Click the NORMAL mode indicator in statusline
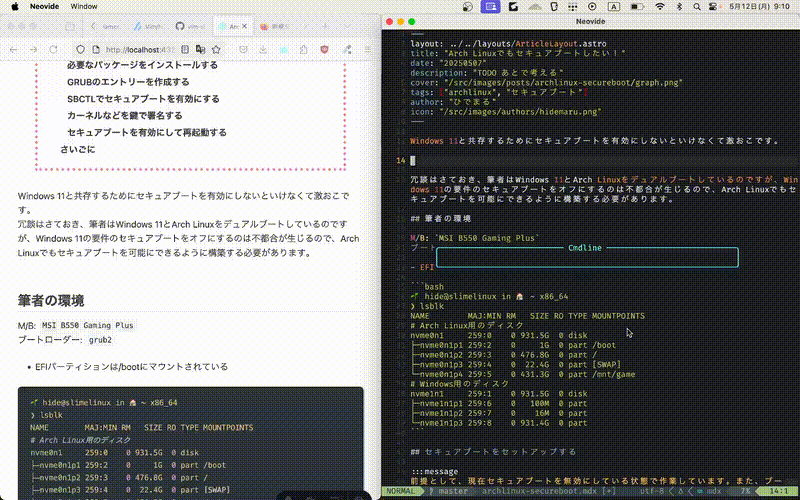This screenshot has width=800, height=500. [401, 491]
